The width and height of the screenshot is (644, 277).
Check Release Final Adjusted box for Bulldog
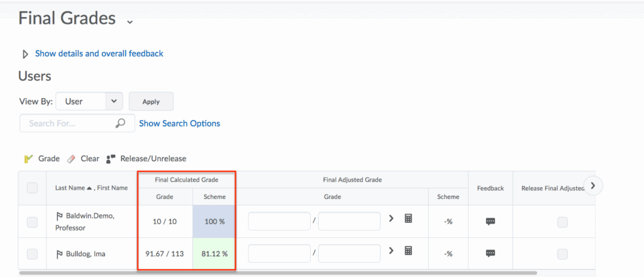[x=562, y=254]
